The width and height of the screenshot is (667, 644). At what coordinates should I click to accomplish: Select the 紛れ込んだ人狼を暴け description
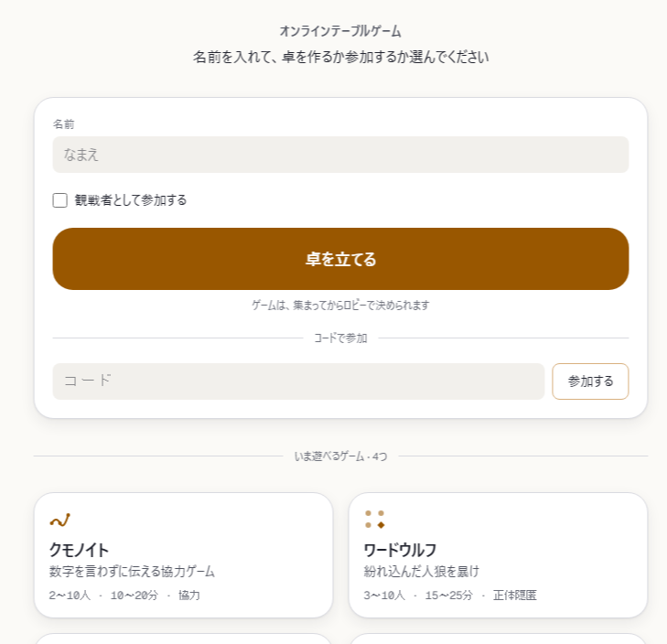422,571
